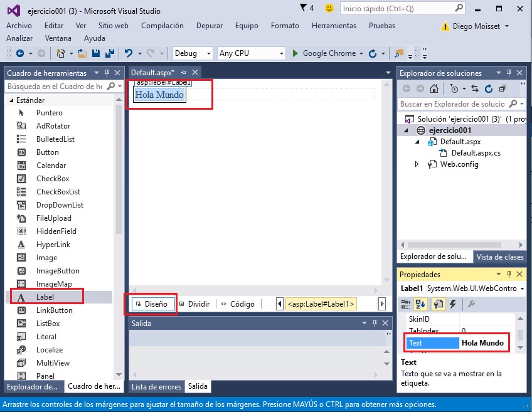Screen dimensions: 532x412
Task: Click the Explorador de soluciones horizontal scrollbar
Action: coord(454,245)
